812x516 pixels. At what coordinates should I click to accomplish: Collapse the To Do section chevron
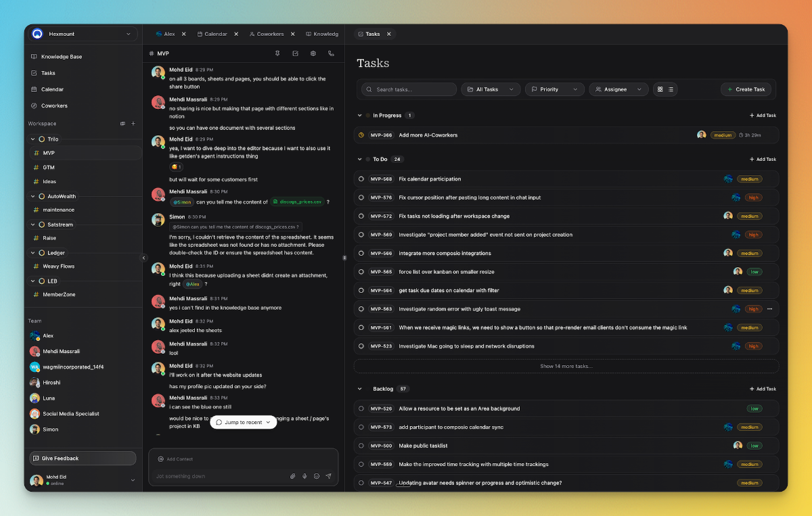point(360,160)
